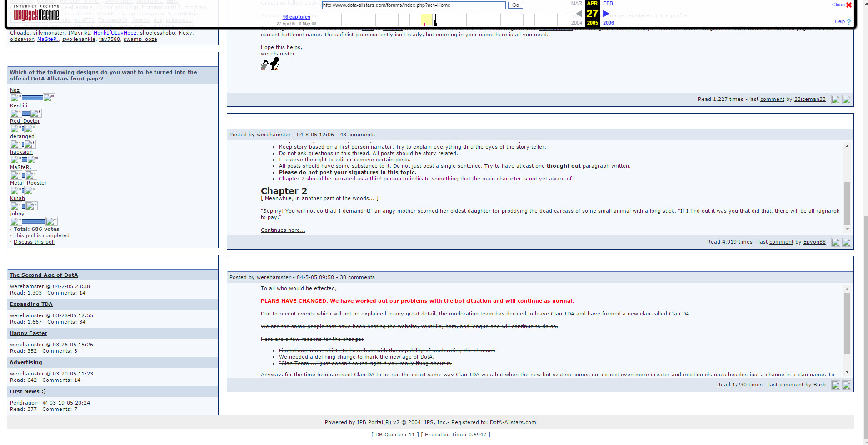This screenshot has height=445, width=868.
Task: Click first icon beside 33iceman33 post footer
Action: coord(836,100)
